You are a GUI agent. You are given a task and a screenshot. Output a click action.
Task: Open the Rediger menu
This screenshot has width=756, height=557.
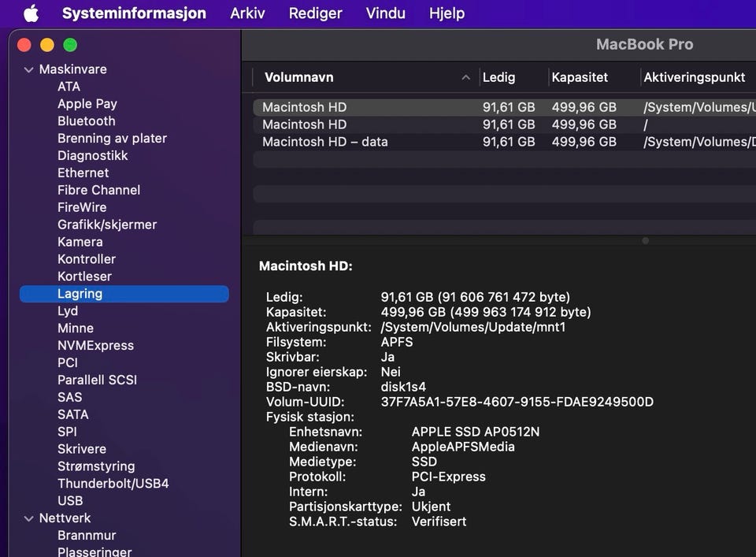click(315, 13)
